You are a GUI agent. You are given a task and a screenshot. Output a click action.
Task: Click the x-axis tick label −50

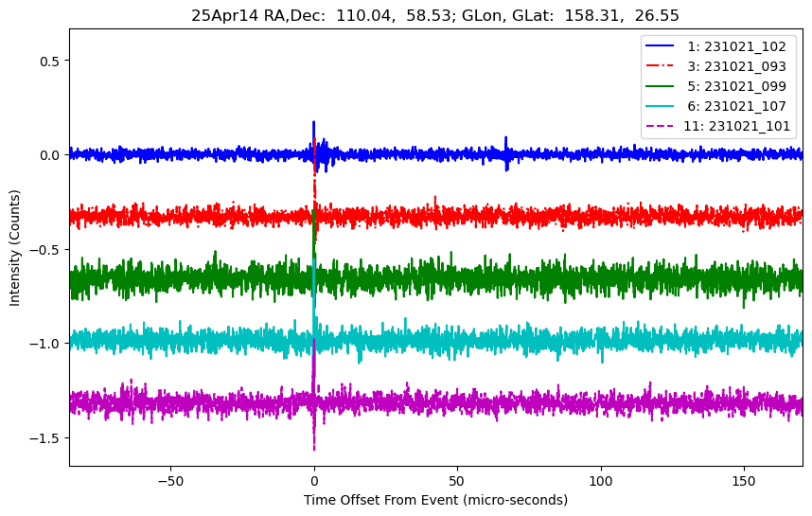pos(171,481)
